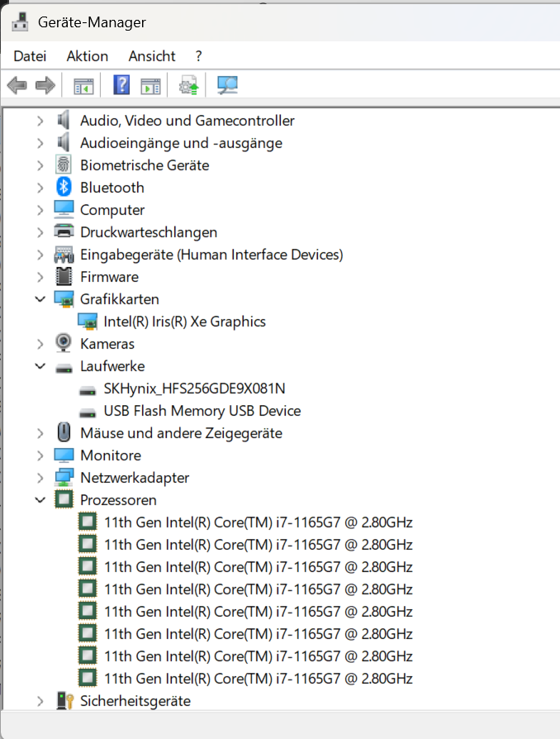Screen dimensions: 560x739
Task: Expand Audio, Video und Gamecontroller
Action: point(40,122)
